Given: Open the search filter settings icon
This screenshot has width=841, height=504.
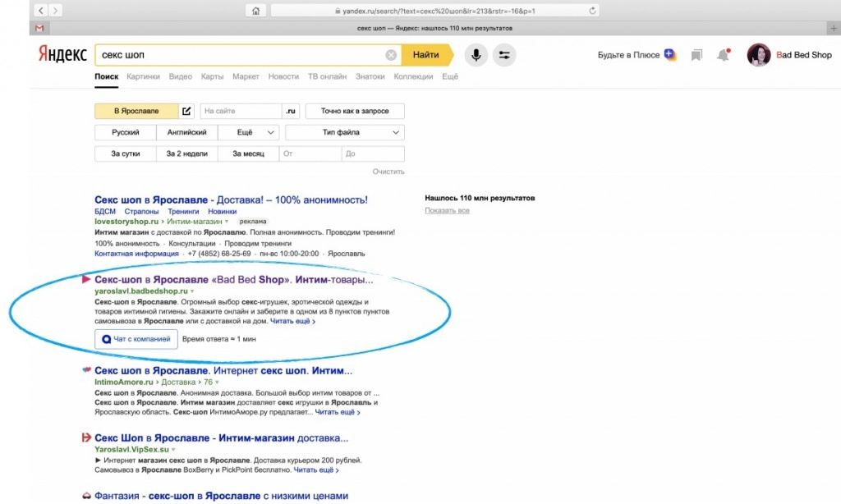Looking at the screenshot, I should point(504,55).
